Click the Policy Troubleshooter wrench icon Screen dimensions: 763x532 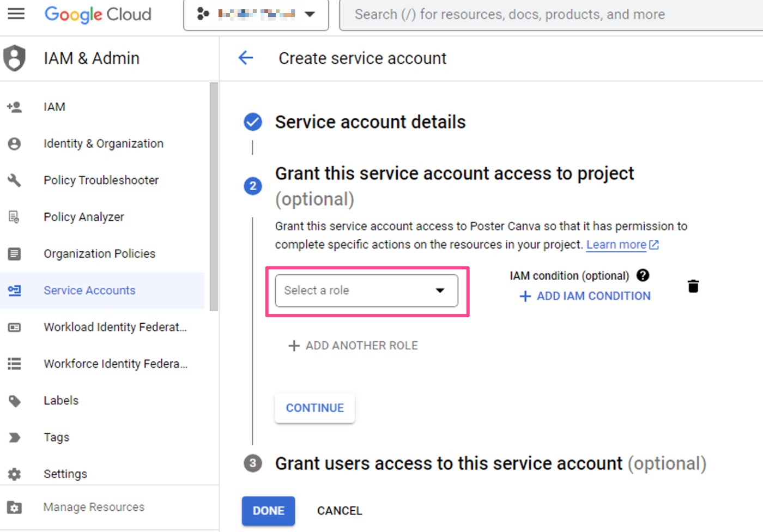click(x=14, y=180)
